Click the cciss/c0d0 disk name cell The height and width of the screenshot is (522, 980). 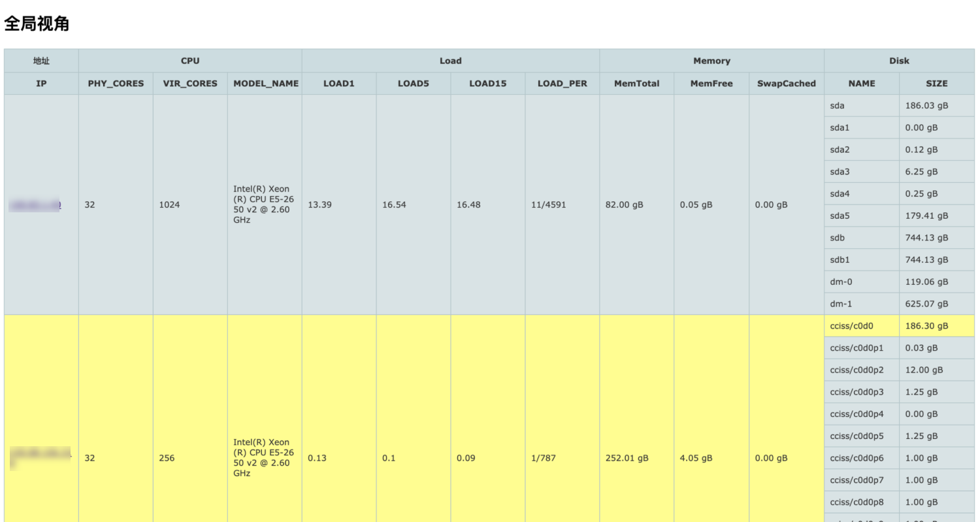coord(862,326)
